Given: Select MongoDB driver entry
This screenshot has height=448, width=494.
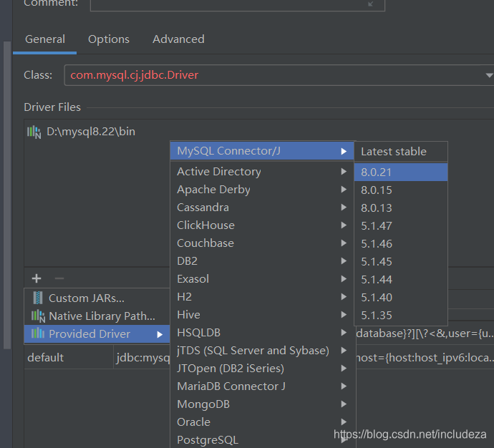Looking at the screenshot, I should [263, 404].
